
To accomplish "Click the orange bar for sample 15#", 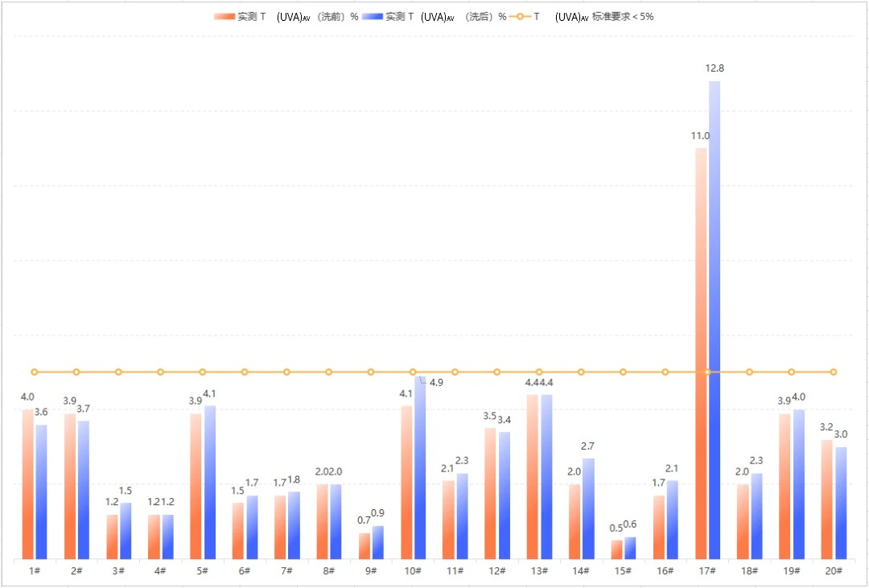I will coord(616,549).
